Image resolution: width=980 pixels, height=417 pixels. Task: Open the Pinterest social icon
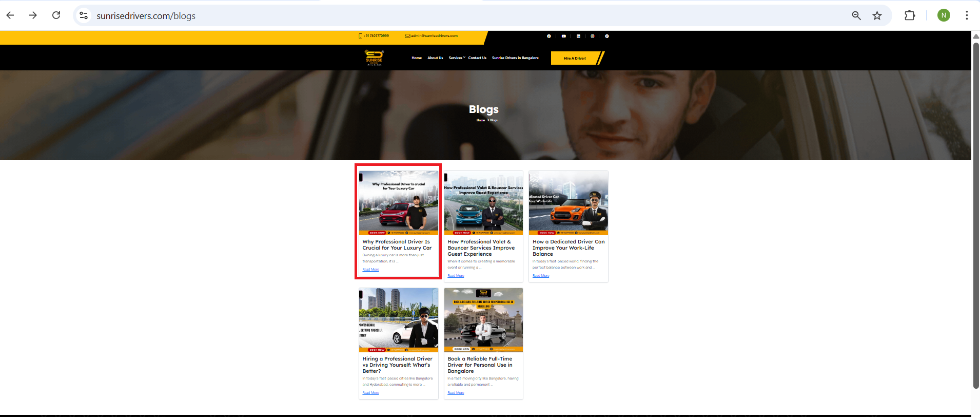(x=607, y=36)
